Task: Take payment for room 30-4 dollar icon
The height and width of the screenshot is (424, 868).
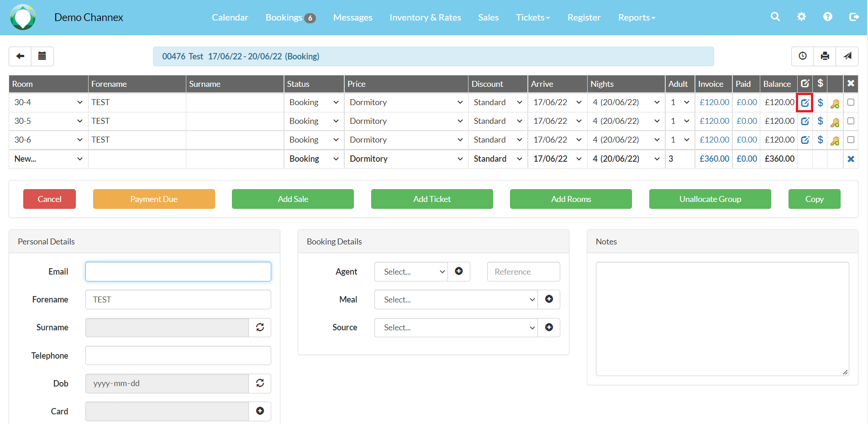Action: pyautogui.click(x=820, y=102)
